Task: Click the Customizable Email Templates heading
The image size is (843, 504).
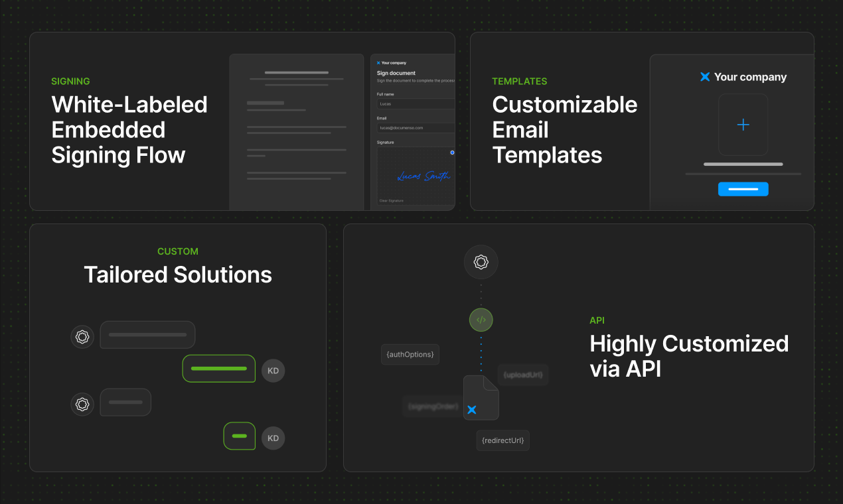Action: pyautogui.click(x=565, y=130)
